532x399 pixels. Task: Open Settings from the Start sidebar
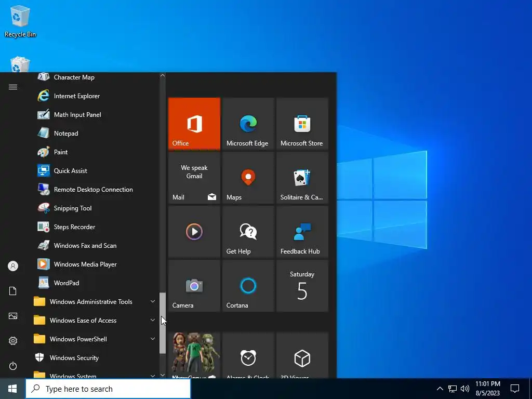click(13, 341)
